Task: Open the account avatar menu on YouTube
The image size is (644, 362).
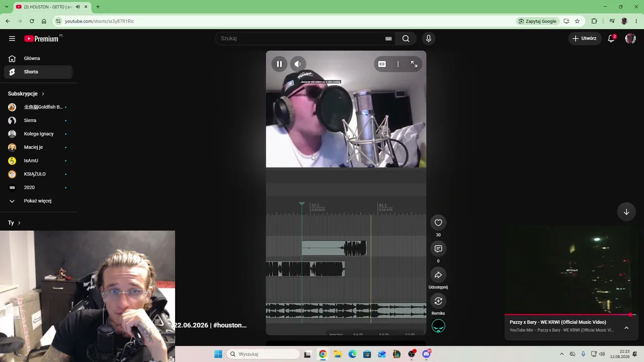Action: (x=630, y=38)
